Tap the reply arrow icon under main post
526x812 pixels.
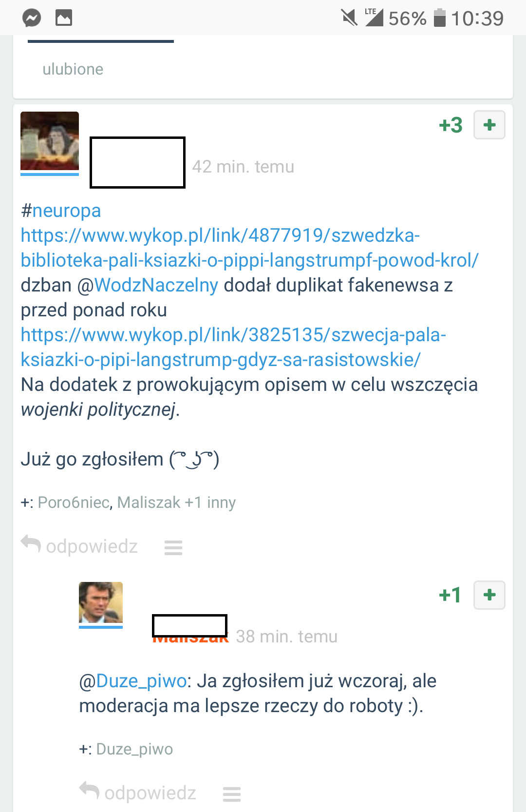tap(31, 544)
